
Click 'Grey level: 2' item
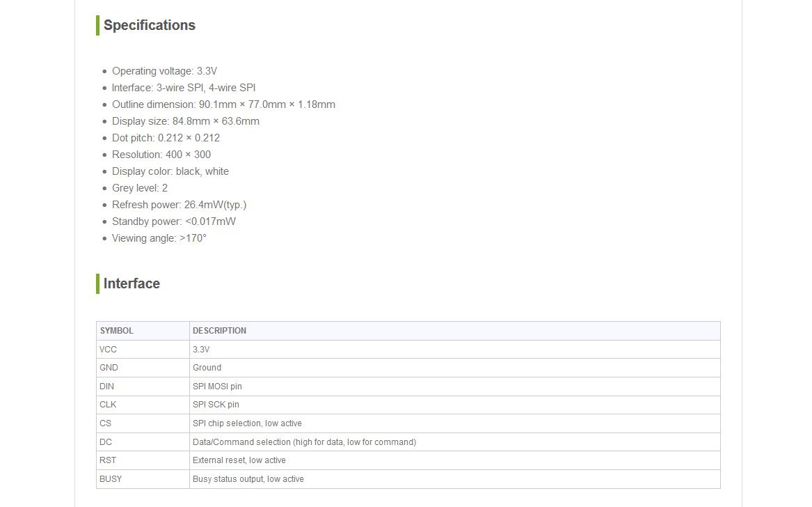(140, 187)
